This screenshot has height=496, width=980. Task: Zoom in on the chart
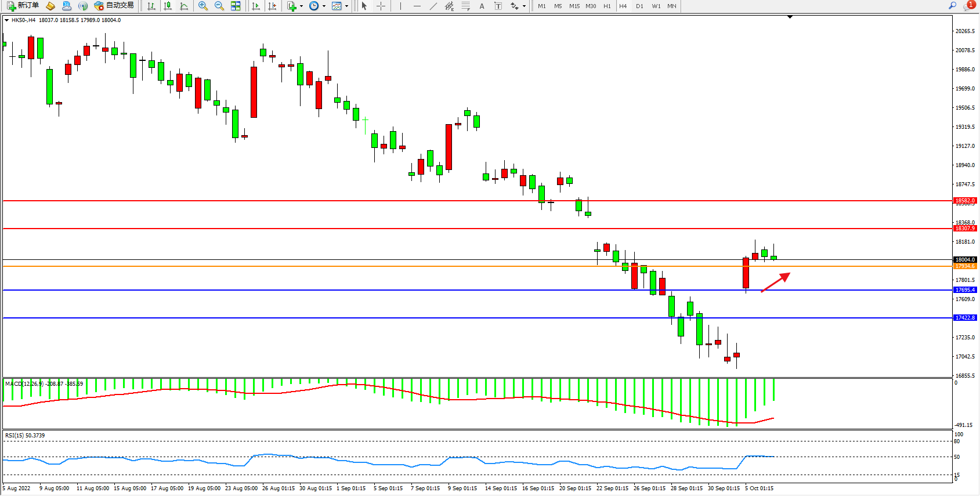pyautogui.click(x=203, y=6)
